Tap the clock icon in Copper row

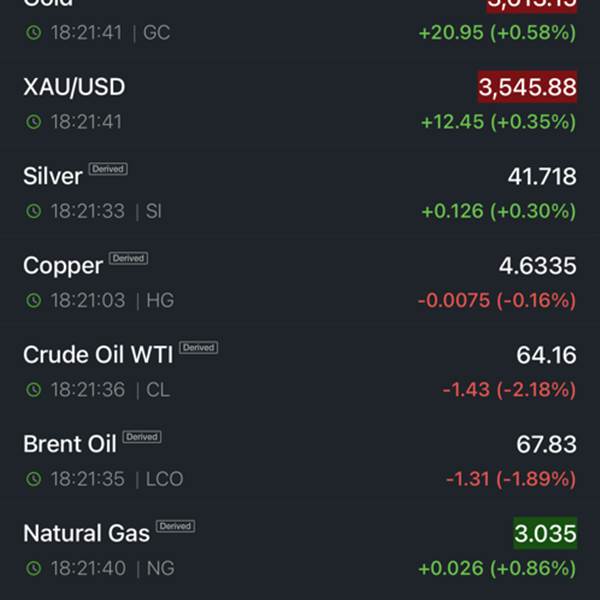34,300
